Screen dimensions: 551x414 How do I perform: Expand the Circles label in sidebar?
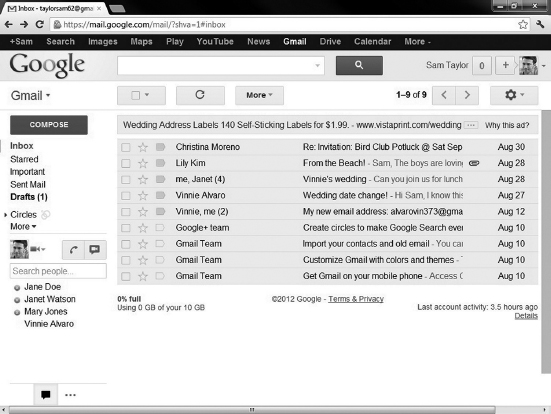(x=5, y=215)
